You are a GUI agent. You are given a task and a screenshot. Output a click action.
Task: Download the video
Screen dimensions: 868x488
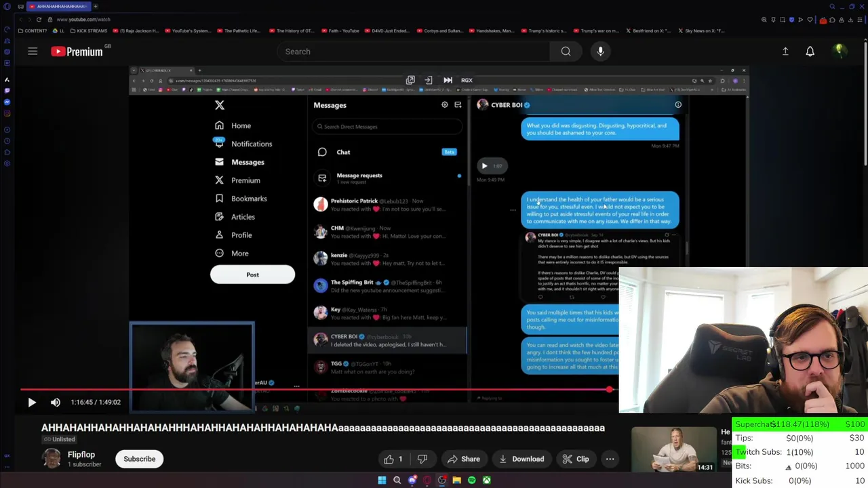(x=521, y=459)
